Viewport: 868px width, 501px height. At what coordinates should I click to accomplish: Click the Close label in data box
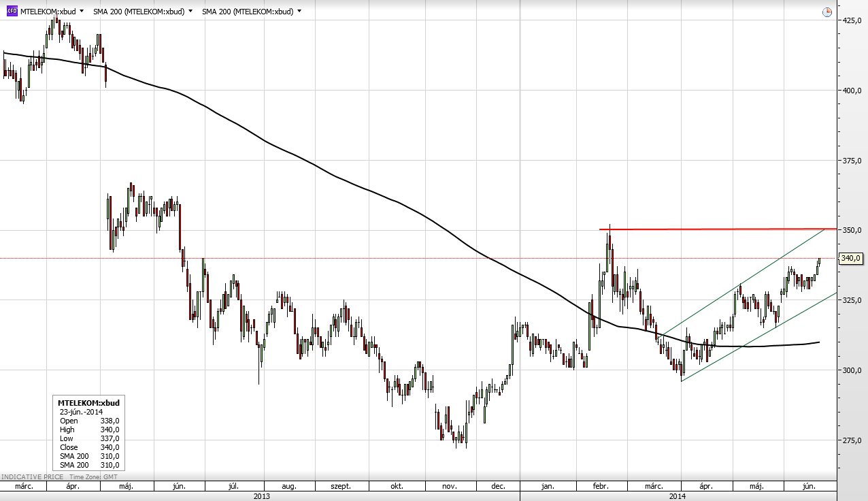tap(69, 447)
